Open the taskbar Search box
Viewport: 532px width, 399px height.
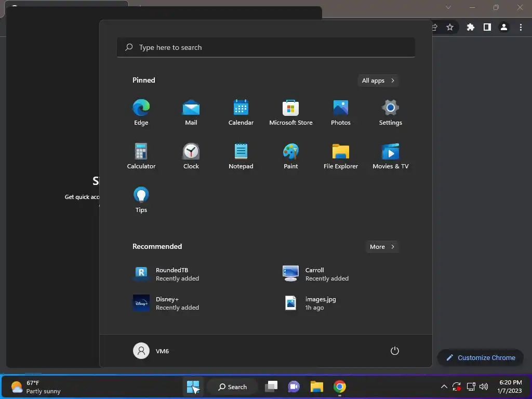[x=233, y=387]
